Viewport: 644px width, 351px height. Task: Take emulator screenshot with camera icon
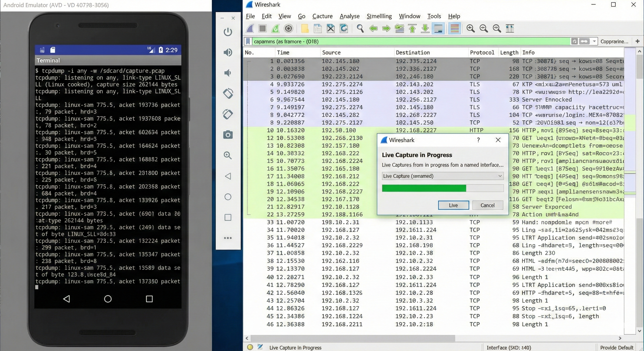pyautogui.click(x=228, y=135)
